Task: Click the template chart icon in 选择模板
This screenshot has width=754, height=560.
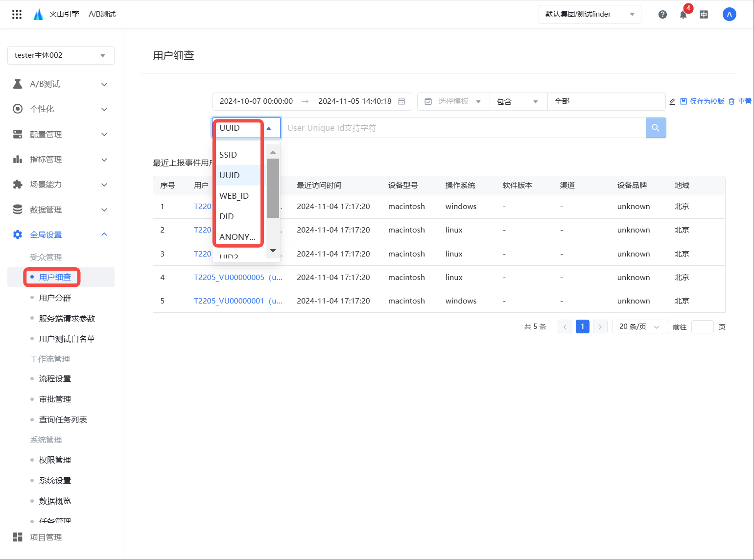Action: [x=428, y=101]
